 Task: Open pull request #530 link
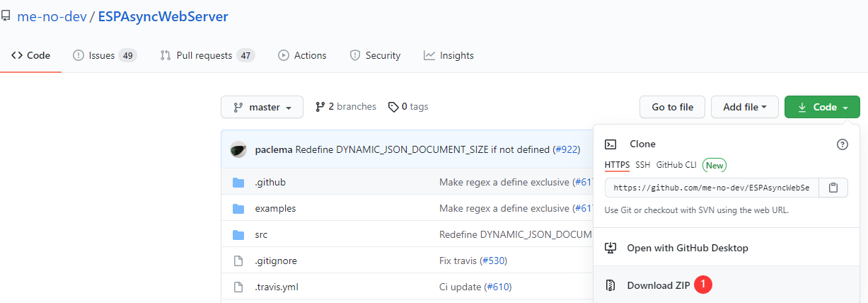(494, 261)
